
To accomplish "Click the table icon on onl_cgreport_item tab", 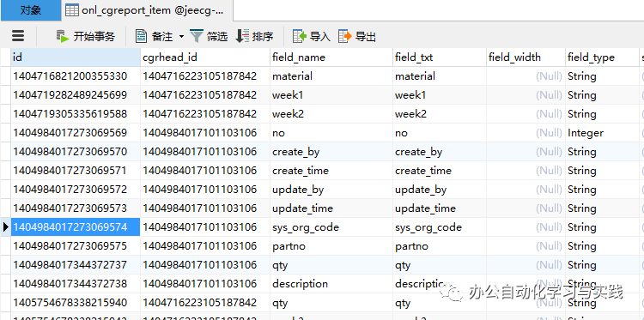I will (72, 10).
